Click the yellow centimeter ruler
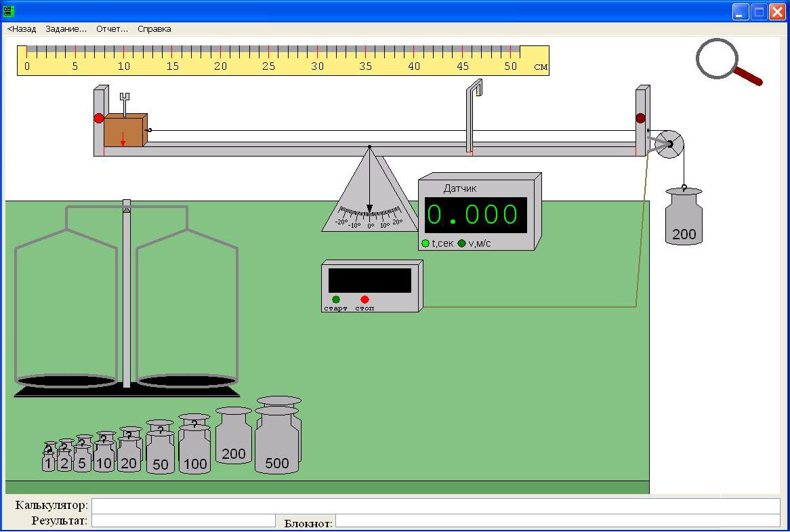The height and width of the screenshot is (532, 790). click(x=283, y=60)
